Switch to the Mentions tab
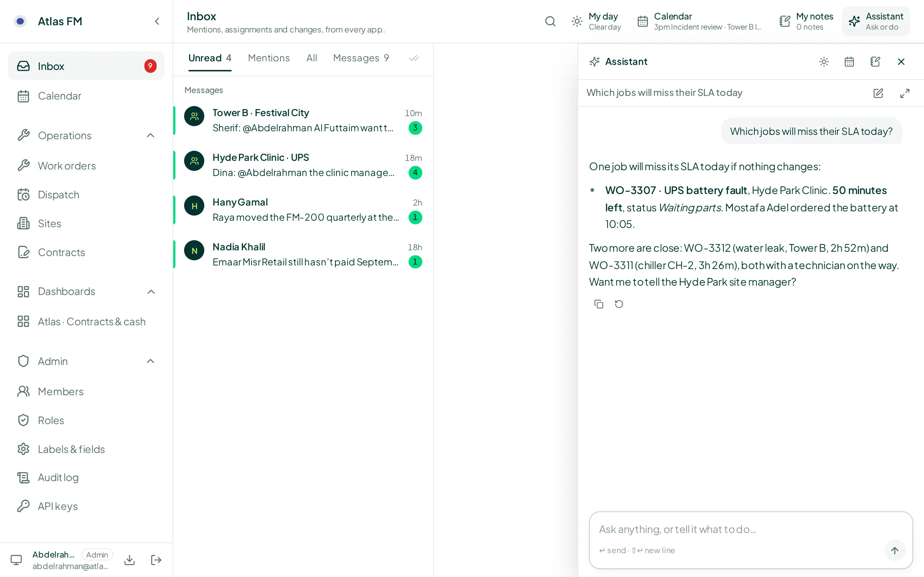This screenshot has height=577, width=924. [269, 58]
